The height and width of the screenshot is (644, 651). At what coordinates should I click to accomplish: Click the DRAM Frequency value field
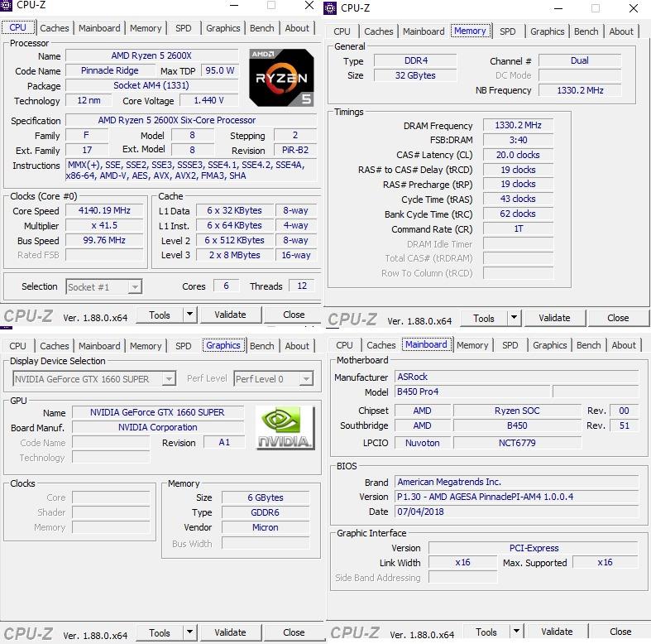coord(518,126)
